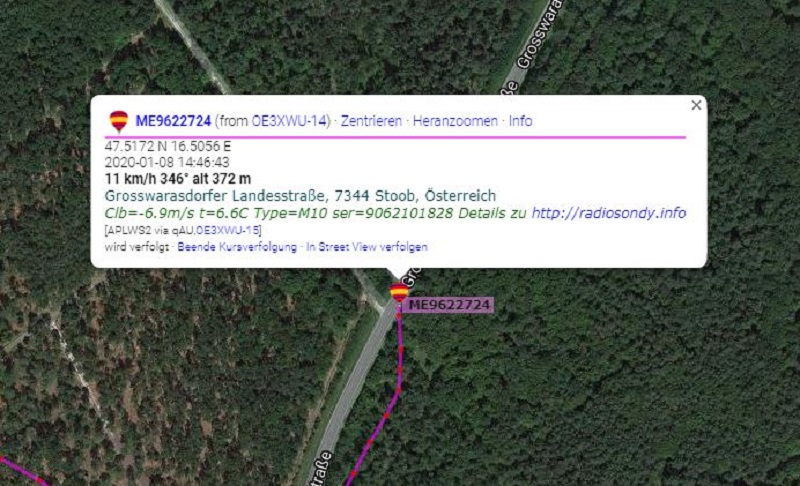Open the ME9622724 callsign link
The width and height of the screenshot is (800, 486).
pyautogui.click(x=173, y=121)
